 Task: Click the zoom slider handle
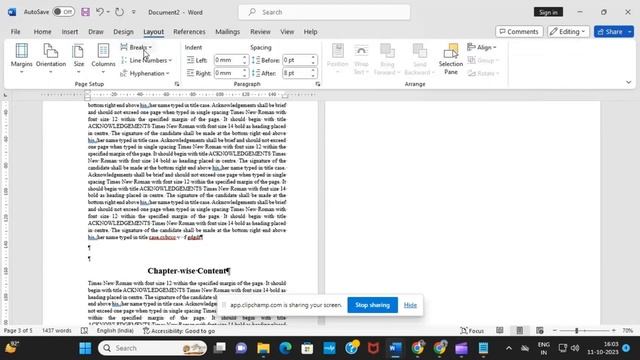click(577, 331)
